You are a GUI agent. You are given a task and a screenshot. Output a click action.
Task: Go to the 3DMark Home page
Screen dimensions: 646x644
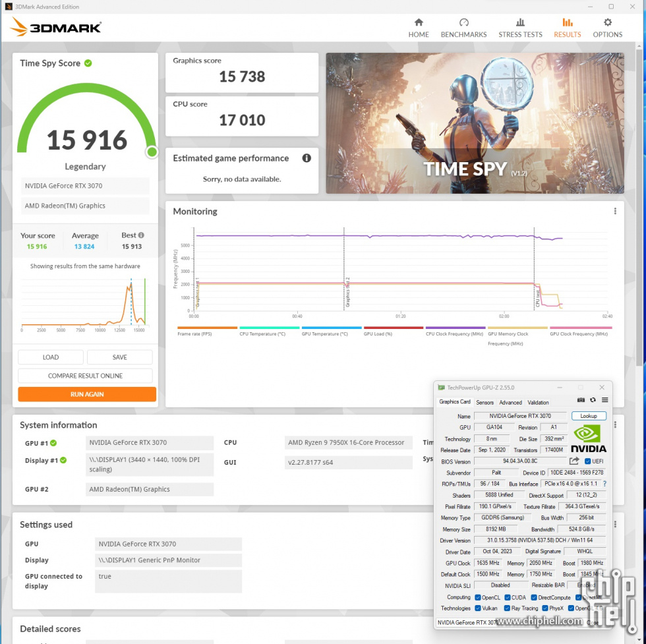tap(418, 28)
